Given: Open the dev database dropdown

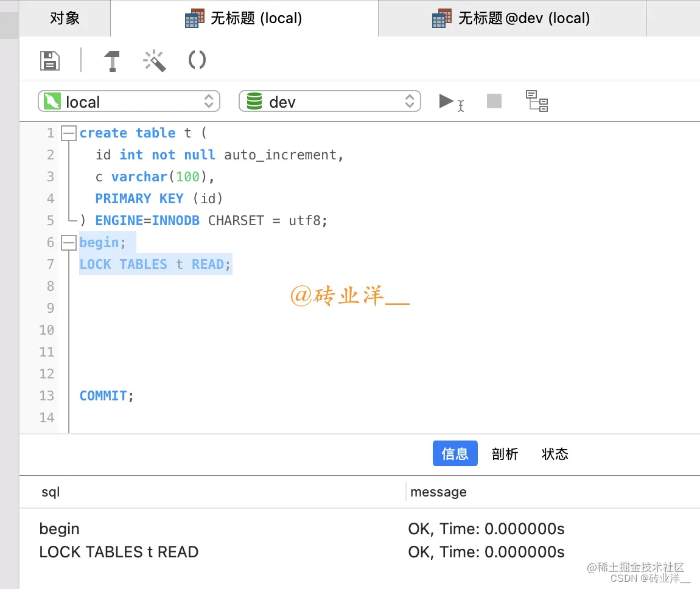Looking at the screenshot, I should click(x=329, y=101).
